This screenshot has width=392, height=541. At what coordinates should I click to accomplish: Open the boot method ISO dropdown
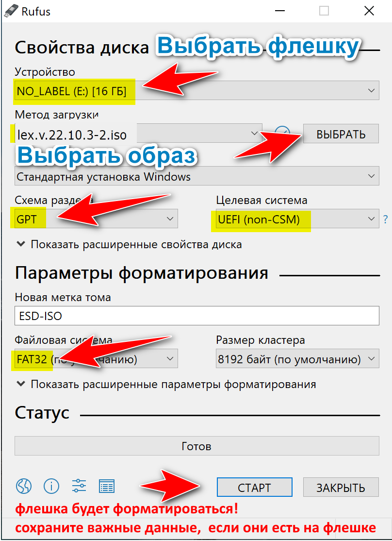138,134
